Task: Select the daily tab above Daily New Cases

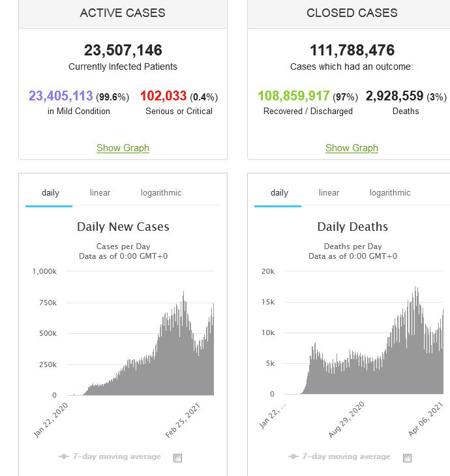Action: [x=50, y=193]
